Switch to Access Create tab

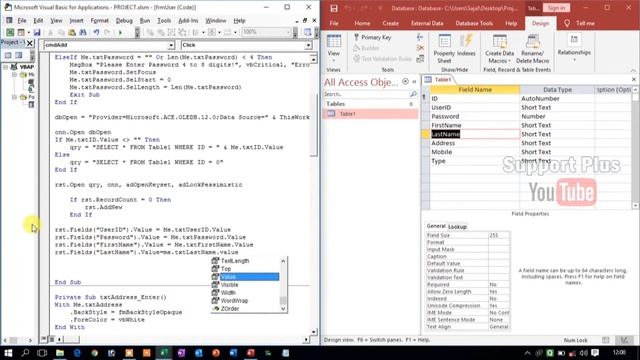coord(390,23)
